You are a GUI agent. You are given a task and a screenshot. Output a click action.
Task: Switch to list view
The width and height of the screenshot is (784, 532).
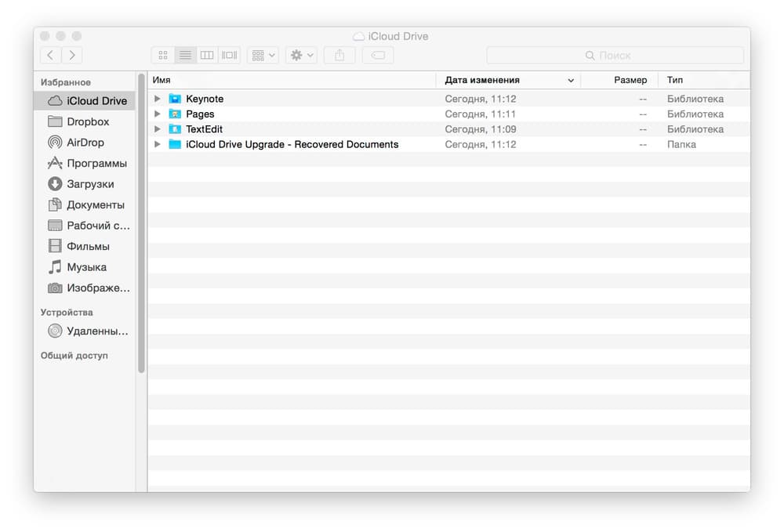point(185,55)
